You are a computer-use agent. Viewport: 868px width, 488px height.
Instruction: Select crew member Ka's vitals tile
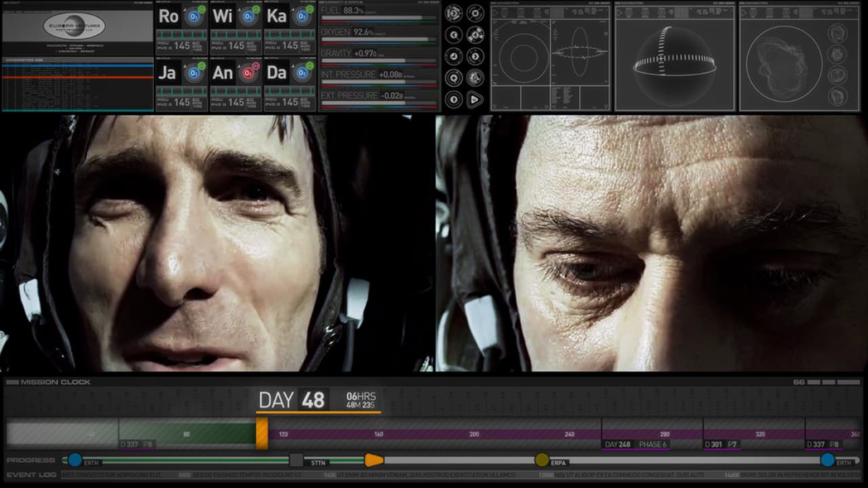290,28
